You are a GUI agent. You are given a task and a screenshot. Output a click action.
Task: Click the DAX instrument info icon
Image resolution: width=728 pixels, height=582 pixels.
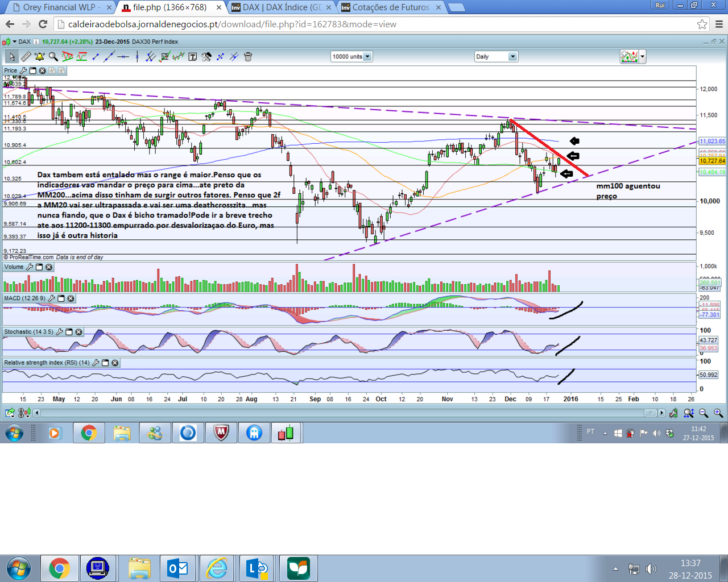(36, 41)
